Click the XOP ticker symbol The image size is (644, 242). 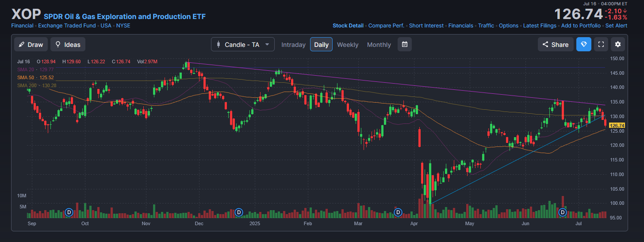pyautogui.click(x=26, y=14)
